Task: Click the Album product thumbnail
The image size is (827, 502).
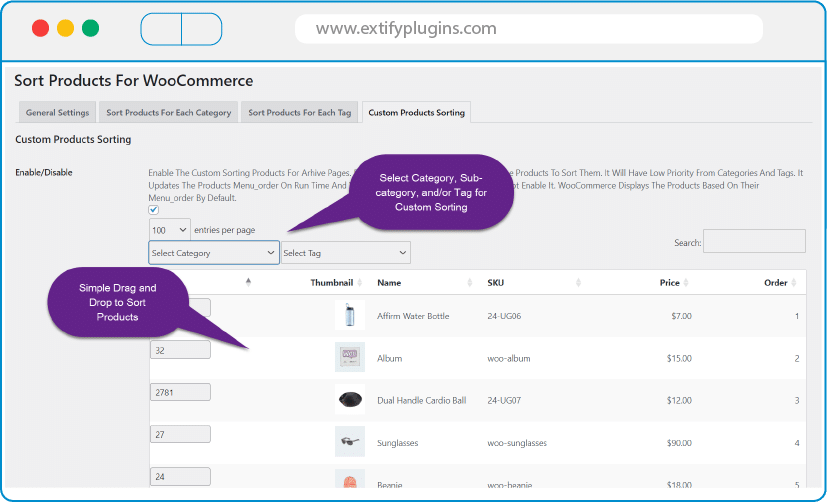Action: click(349, 358)
